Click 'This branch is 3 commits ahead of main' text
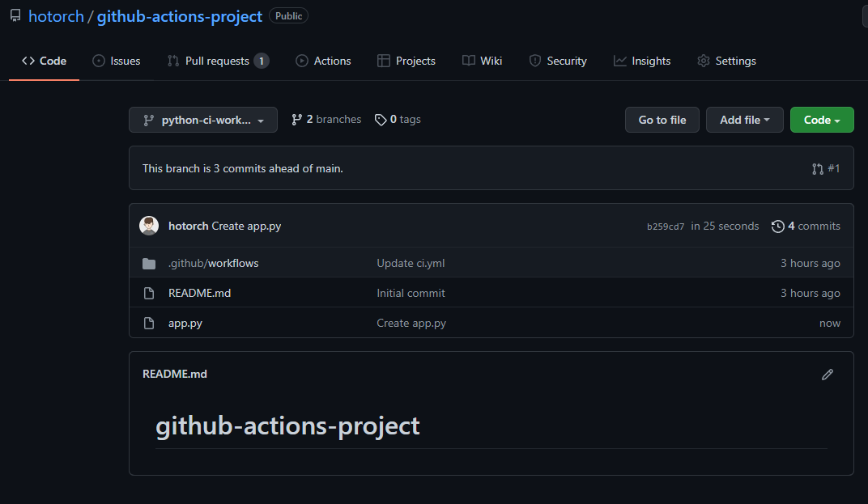The image size is (868, 504). 242,169
